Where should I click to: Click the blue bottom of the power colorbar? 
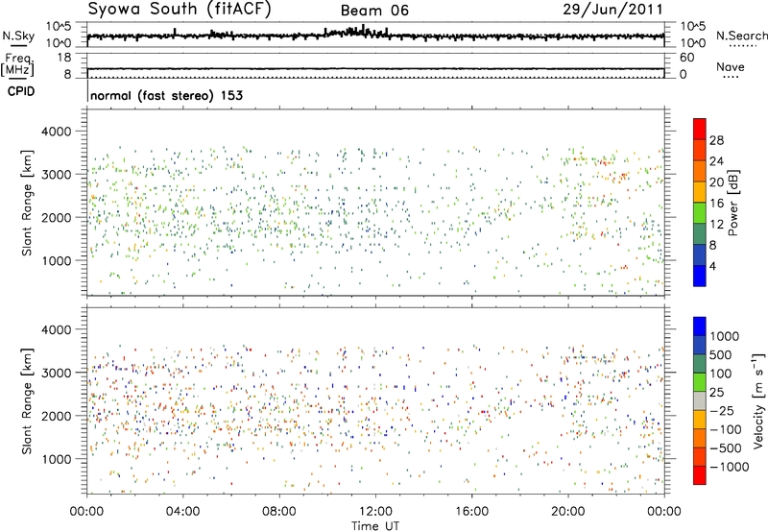coord(700,276)
